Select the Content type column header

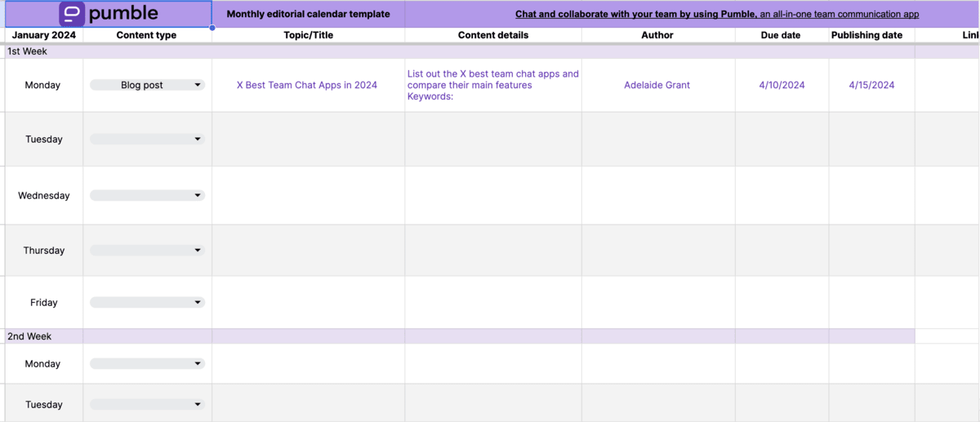pyautogui.click(x=147, y=35)
